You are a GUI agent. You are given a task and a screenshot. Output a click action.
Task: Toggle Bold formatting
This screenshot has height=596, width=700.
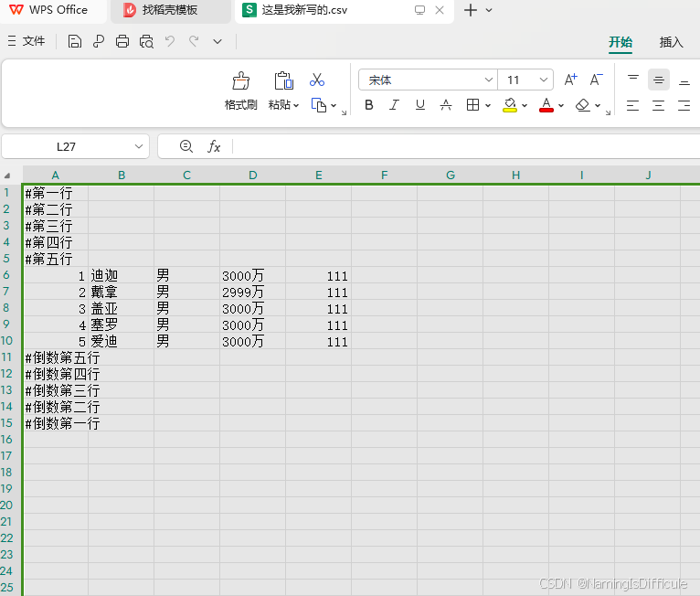click(x=369, y=105)
